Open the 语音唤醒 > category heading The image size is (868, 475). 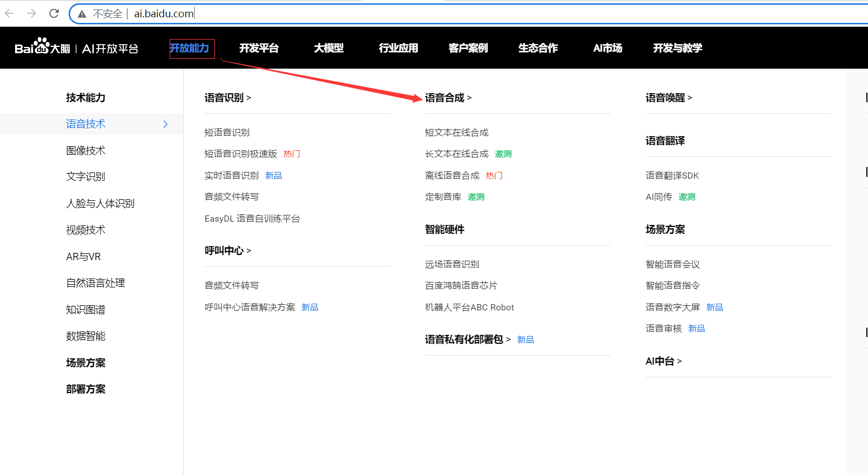669,98
